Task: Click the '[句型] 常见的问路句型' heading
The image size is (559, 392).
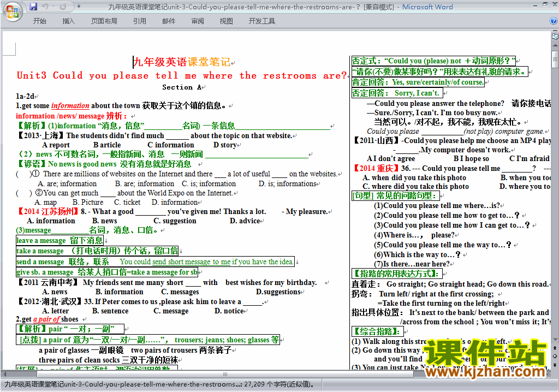Action: (x=395, y=196)
